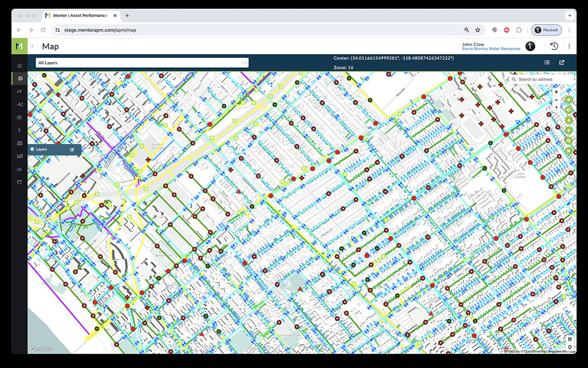The height and width of the screenshot is (368, 588).
Task: Open the three-dot menu beside history icon
Action: tap(569, 46)
